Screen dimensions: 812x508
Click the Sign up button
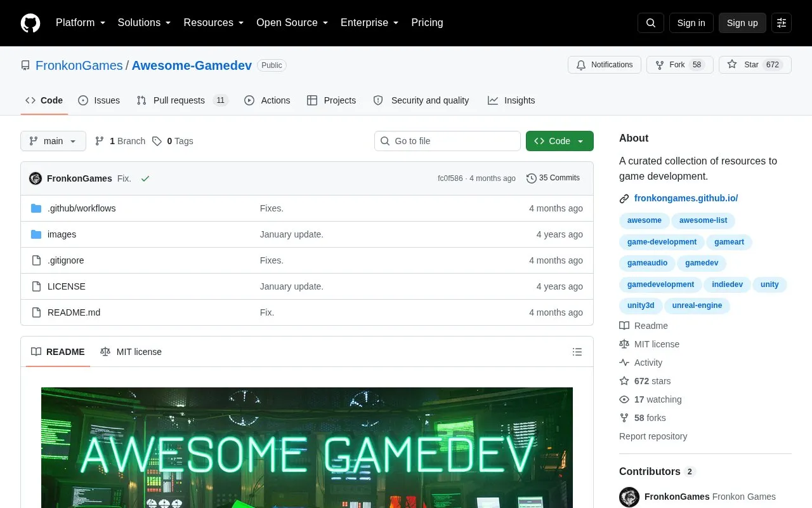coord(742,23)
